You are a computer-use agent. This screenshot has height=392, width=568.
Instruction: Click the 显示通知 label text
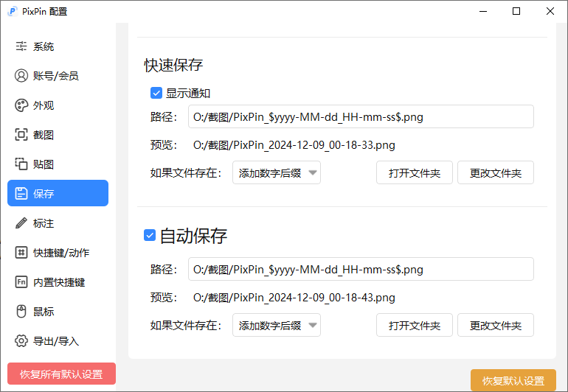pyautogui.click(x=188, y=94)
